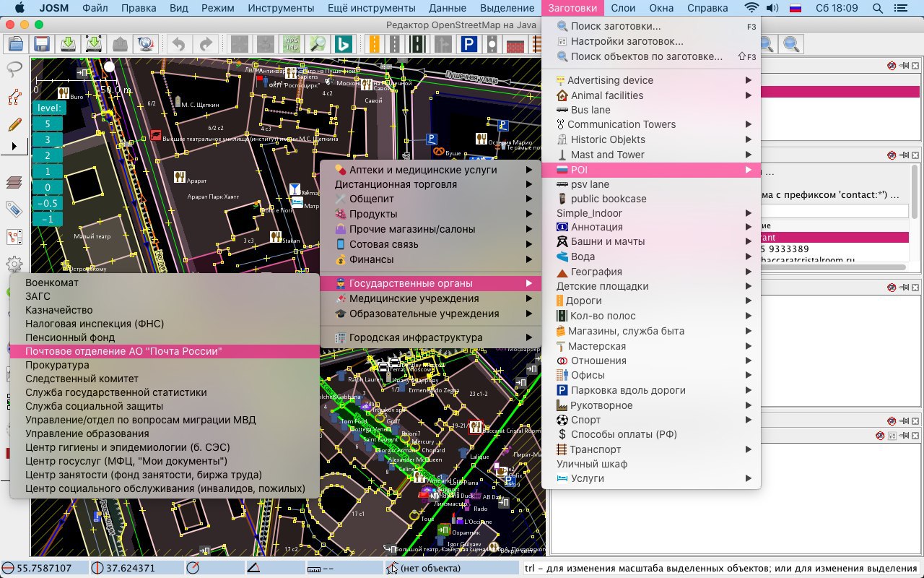Click the latitude 55.7587107 status field

[x=45, y=568]
